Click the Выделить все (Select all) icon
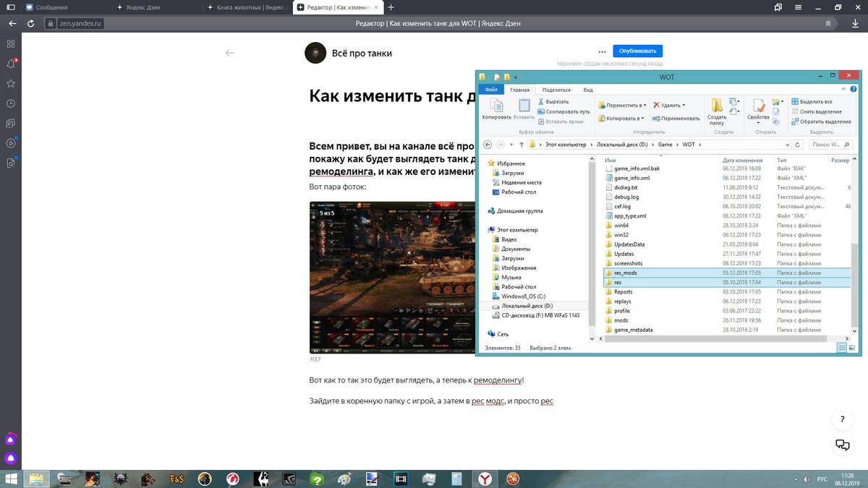Viewport: 868px width, 488px height. tap(795, 101)
